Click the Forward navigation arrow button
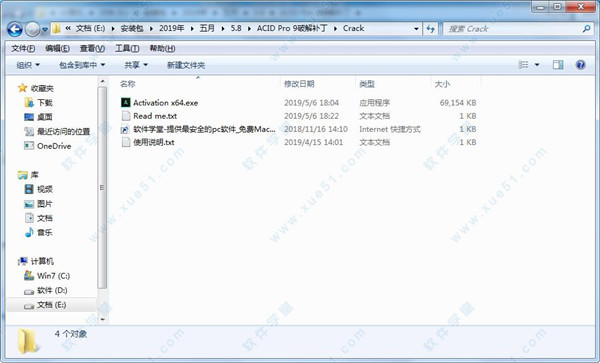The height and width of the screenshot is (363, 600). pyautogui.click(x=33, y=29)
